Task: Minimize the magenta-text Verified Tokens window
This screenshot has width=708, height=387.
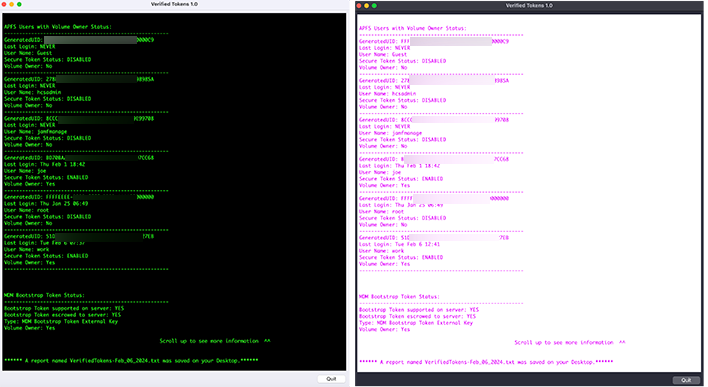Action: [367, 5]
